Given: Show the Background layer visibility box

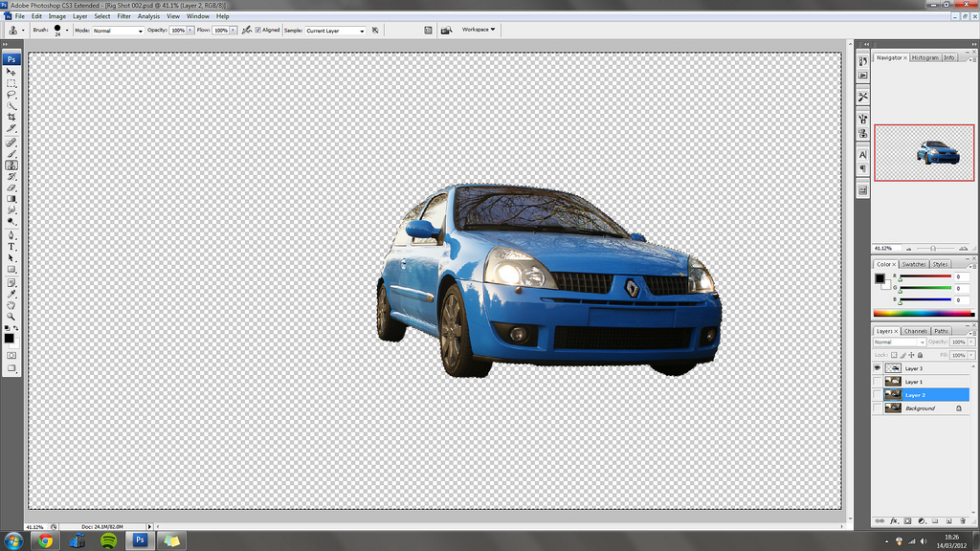Looking at the screenshot, I should (x=878, y=408).
